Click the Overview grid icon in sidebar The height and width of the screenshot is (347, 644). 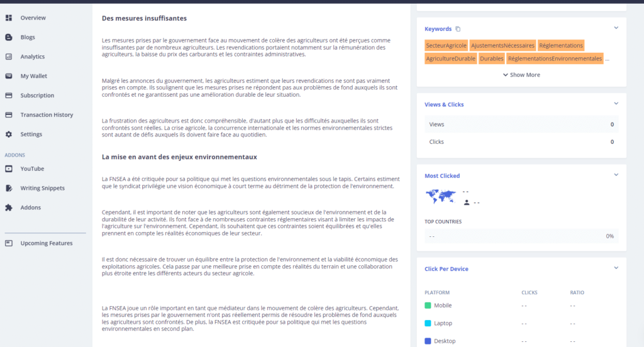pyautogui.click(x=9, y=18)
